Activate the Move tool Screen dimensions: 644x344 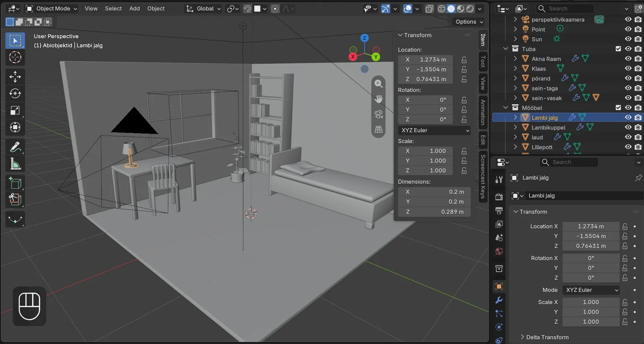(x=15, y=77)
